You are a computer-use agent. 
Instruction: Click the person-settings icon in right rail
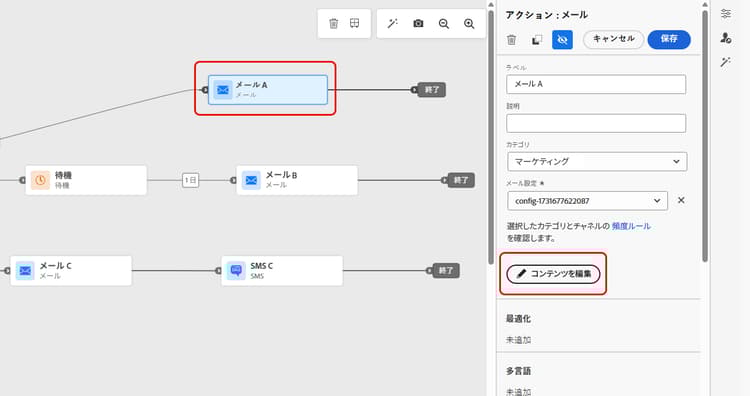pos(726,38)
